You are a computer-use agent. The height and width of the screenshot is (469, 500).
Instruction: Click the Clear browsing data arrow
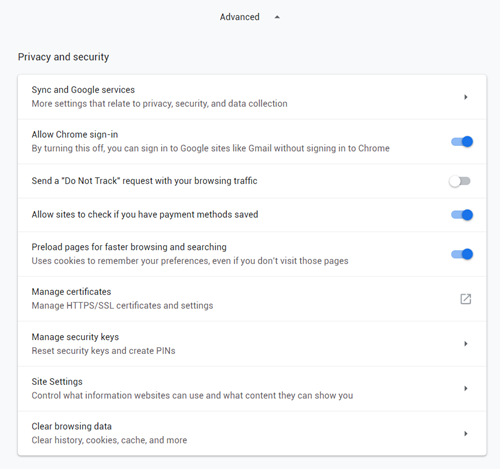click(466, 433)
